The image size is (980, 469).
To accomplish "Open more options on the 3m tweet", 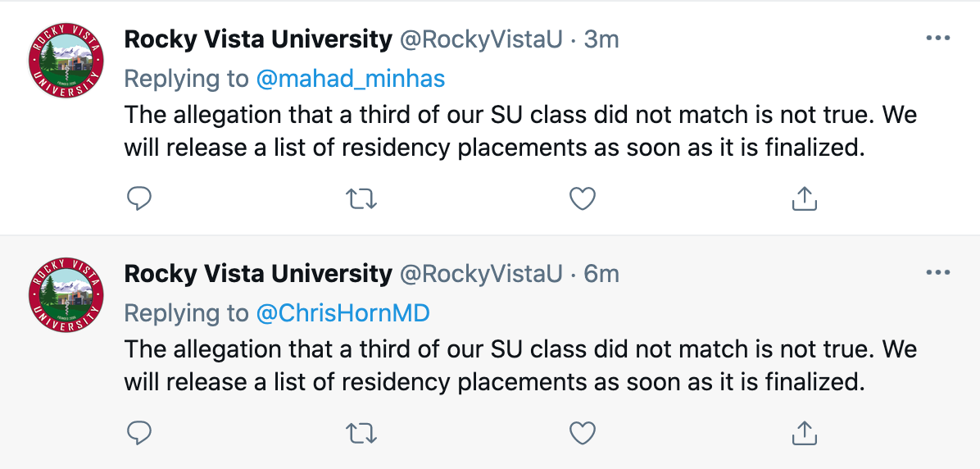I will (937, 39).
